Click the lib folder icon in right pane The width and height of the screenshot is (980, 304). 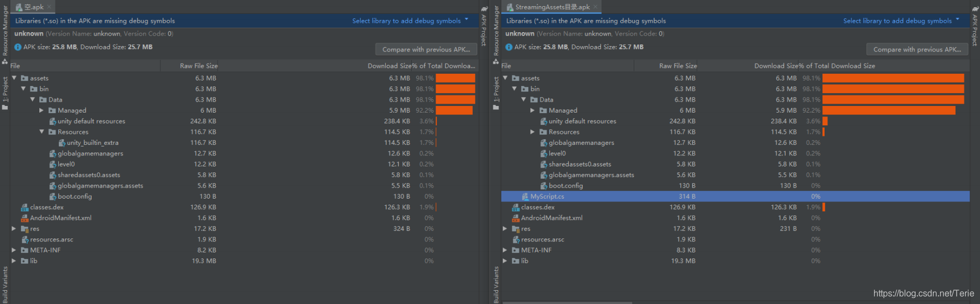516,261
